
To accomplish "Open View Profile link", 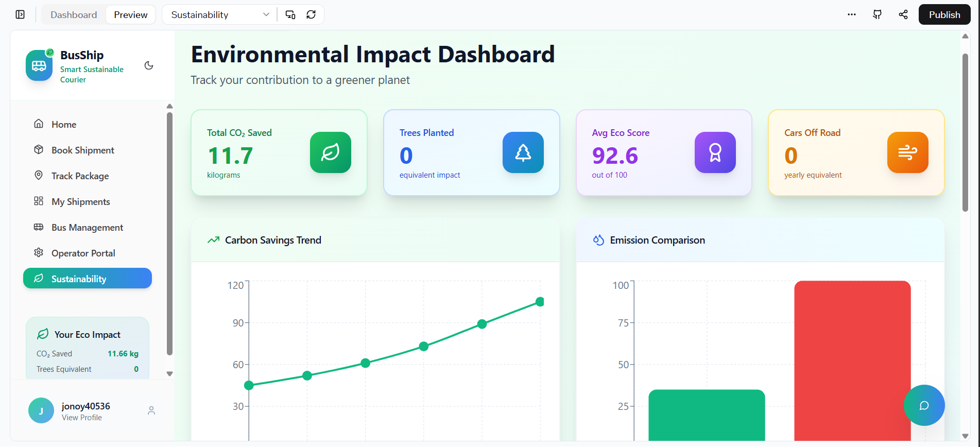I will point(82,418).
